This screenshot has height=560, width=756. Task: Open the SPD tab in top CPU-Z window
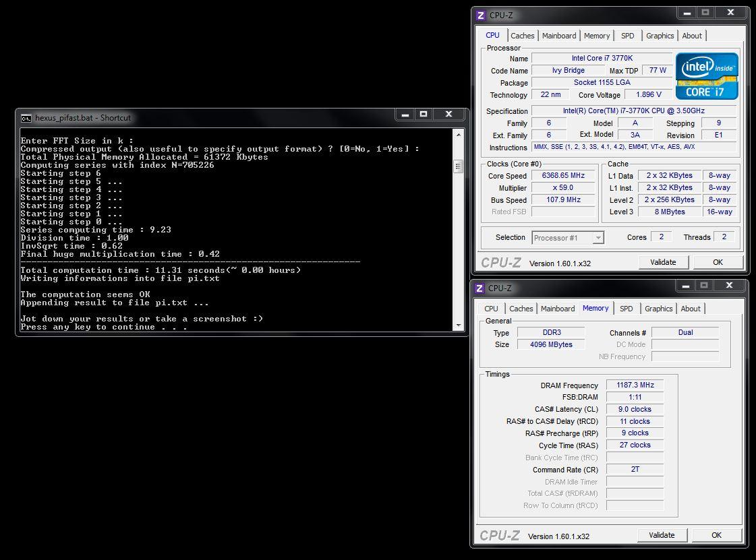pyautogui.click(x=627, y=36)
